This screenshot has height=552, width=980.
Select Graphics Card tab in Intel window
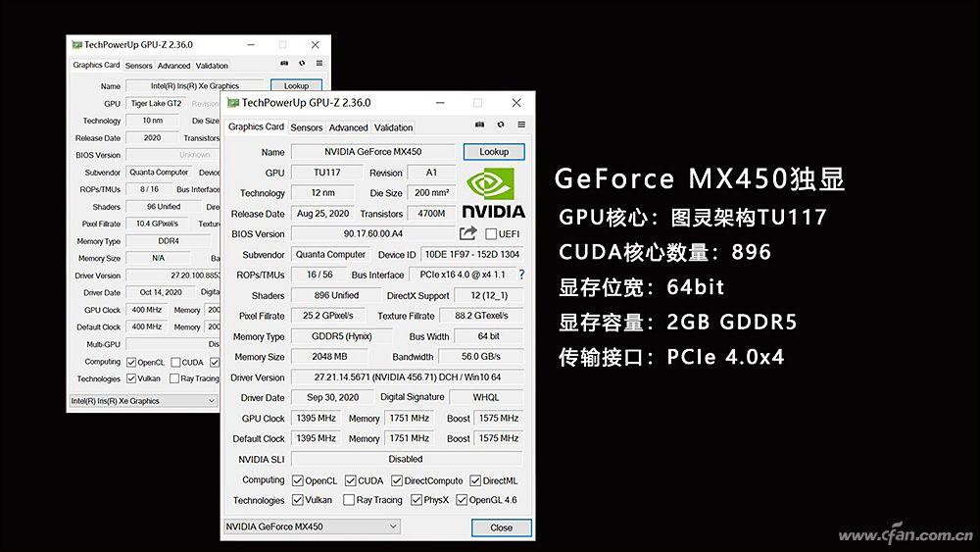pyautogui.click(x=96, y=65)
